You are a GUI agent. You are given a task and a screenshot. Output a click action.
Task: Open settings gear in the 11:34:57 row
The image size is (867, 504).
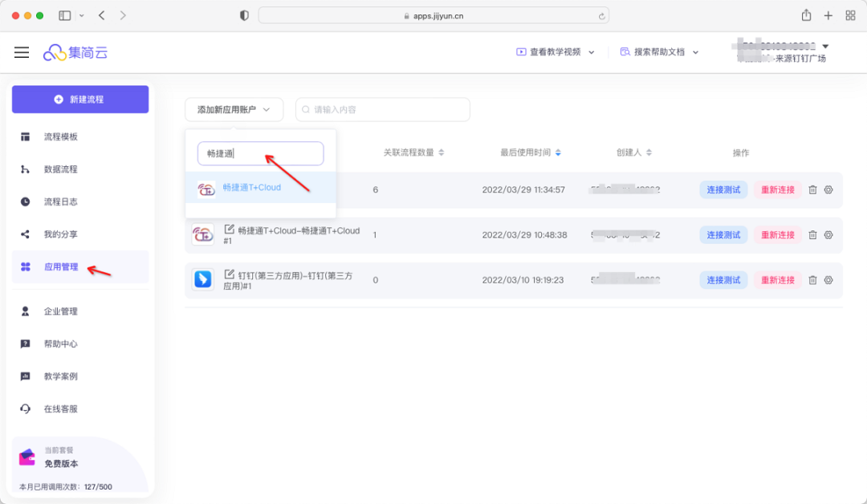pos(828,189)
